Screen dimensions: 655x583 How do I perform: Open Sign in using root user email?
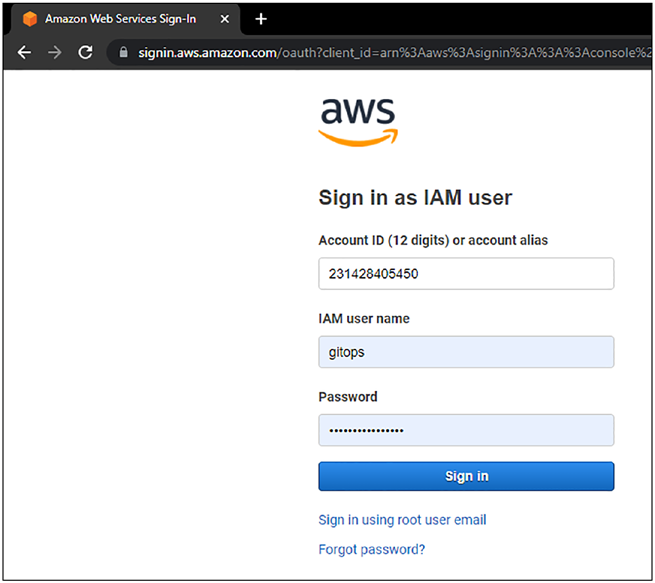point(402,520)
